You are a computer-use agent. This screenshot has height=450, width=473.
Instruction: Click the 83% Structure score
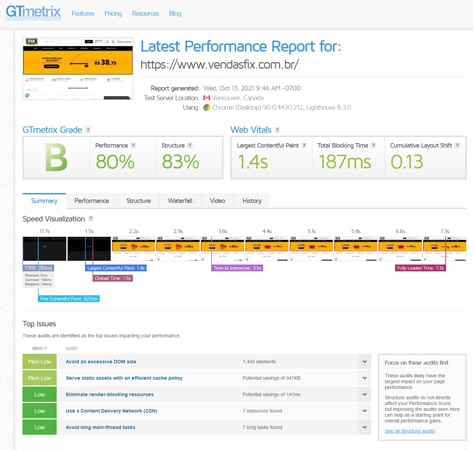pyautogui.click(x=180, y=162)
